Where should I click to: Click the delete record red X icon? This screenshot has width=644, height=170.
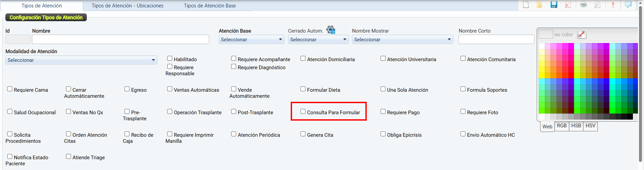(568, 5)
